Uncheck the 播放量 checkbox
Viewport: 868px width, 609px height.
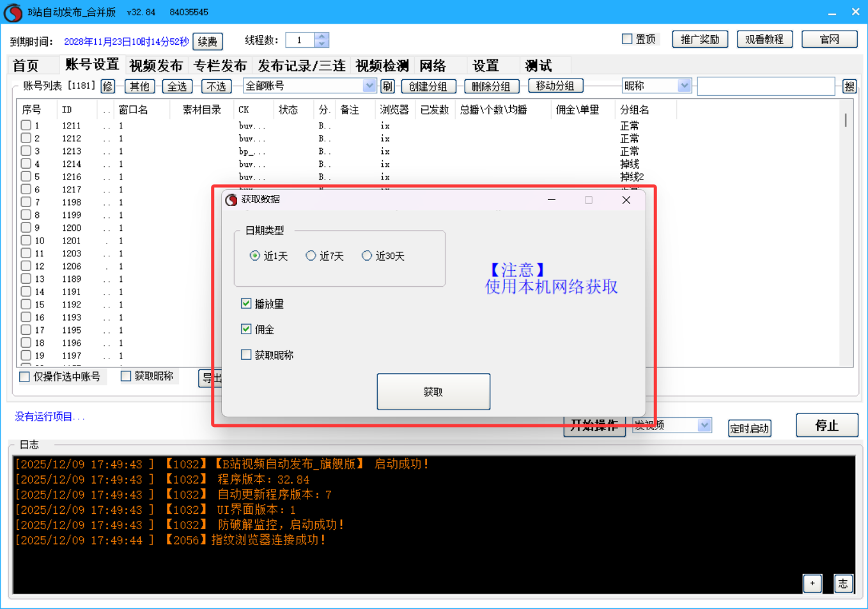(x=246, y=304)
